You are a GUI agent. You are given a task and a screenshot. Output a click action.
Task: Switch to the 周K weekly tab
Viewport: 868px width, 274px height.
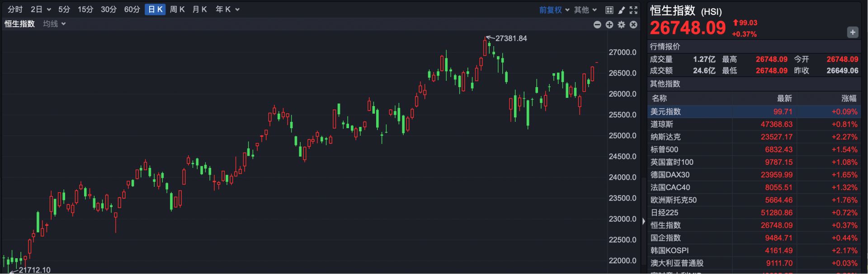coord(177,9)
